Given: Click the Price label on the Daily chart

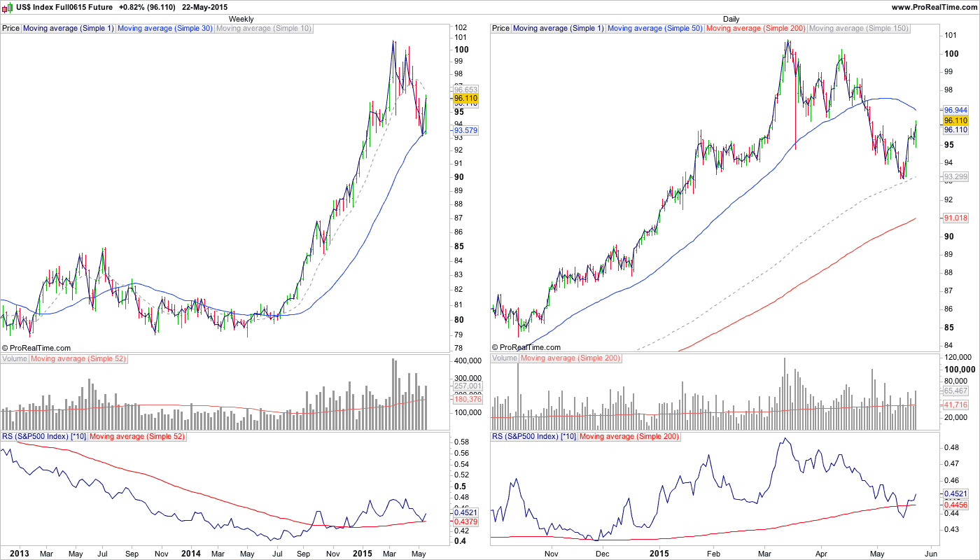Looking at the screenshot, I should click(501, 29).
